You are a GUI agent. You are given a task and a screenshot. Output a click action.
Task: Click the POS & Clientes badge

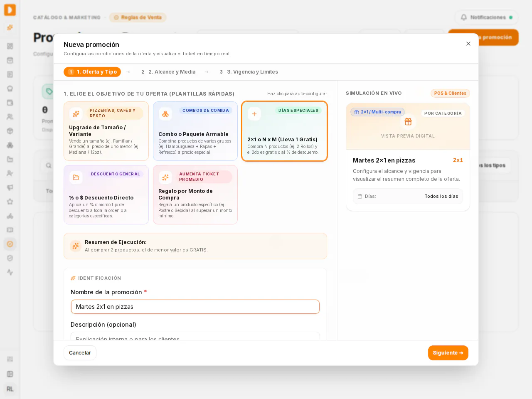pyautogui.click(x=450, y=93)
